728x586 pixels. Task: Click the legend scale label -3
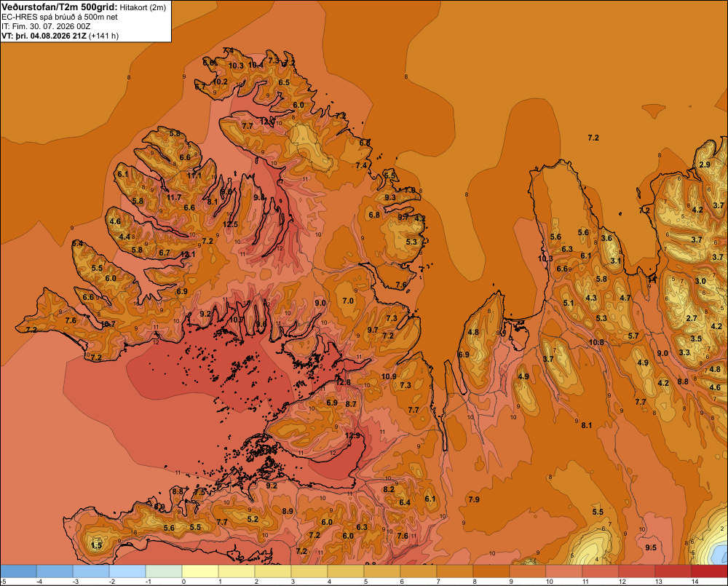(x=75, y=582)
